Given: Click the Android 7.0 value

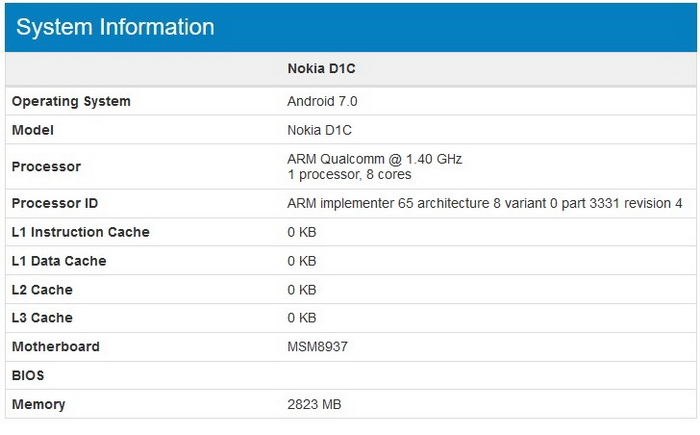Looking at the screenshot, I should pos(322,101).
